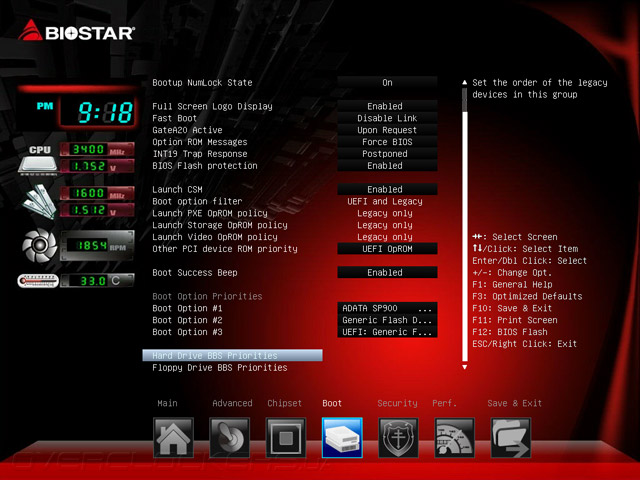Change Option ROM Messages Force BIOS value
This screenshot has height=480, width=640.
pyautogui.click(x=387, y=142)
